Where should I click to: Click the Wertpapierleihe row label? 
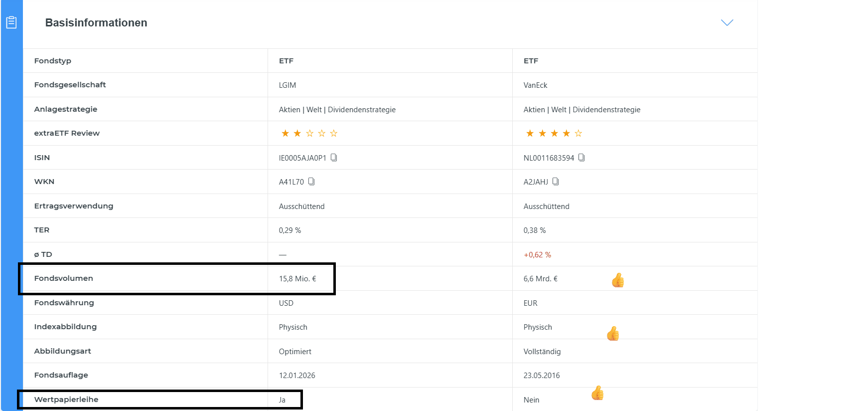pyautogui.click(x=66, y=400)
